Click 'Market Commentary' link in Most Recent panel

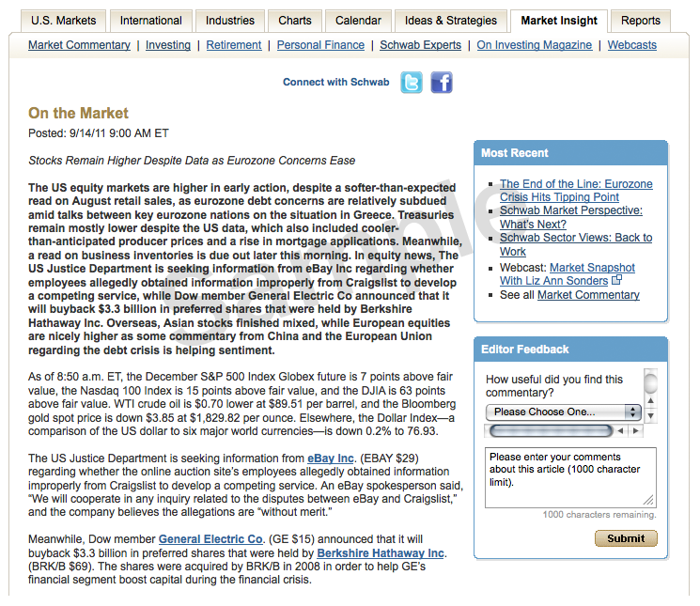(x=588, y=295)
